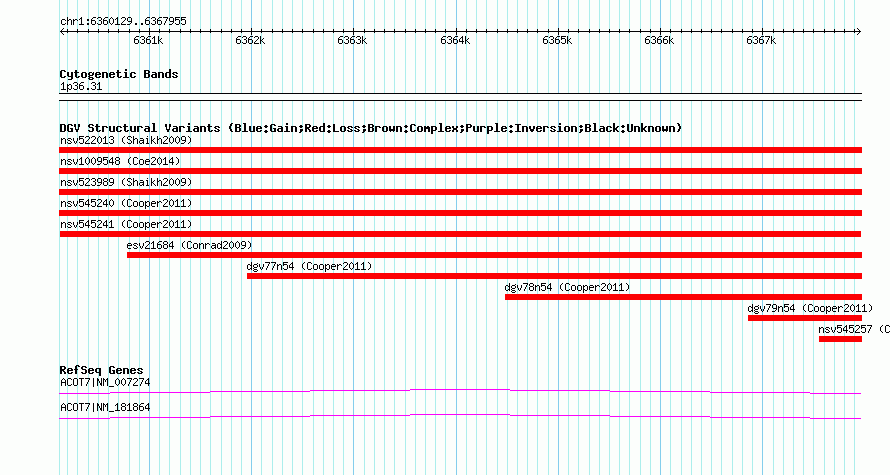Click the red bar under nsv545241
This screenshot has width=890, height=475.
[x=460, y=234]
